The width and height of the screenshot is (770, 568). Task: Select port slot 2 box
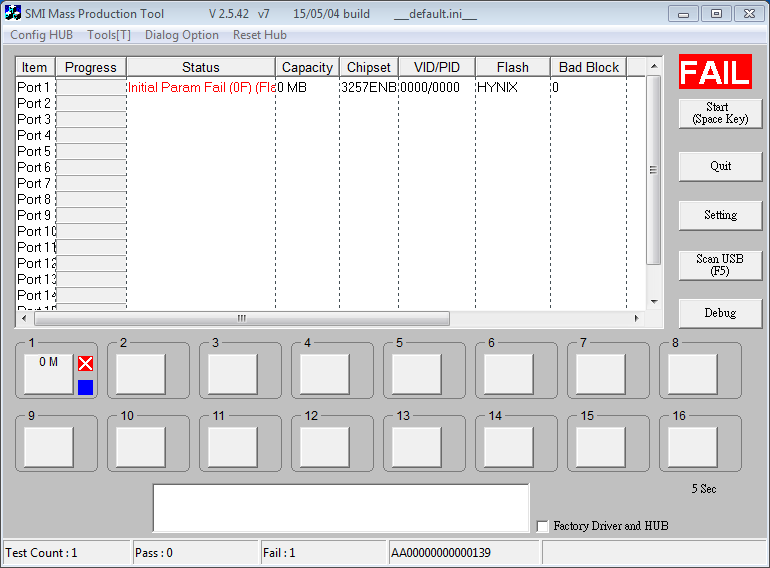click(x=141, y=374)
